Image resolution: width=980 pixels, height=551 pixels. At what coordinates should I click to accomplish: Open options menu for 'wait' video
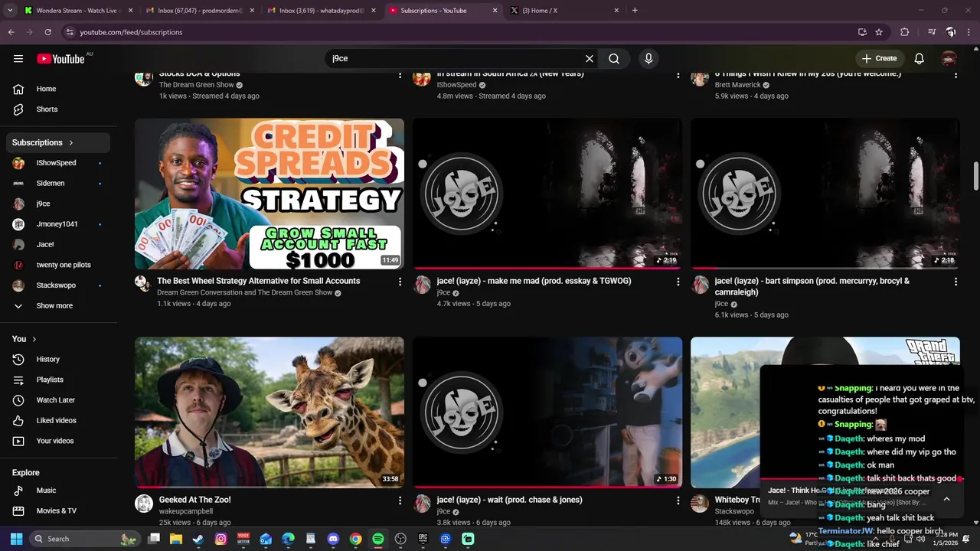[x=678, y=500]
